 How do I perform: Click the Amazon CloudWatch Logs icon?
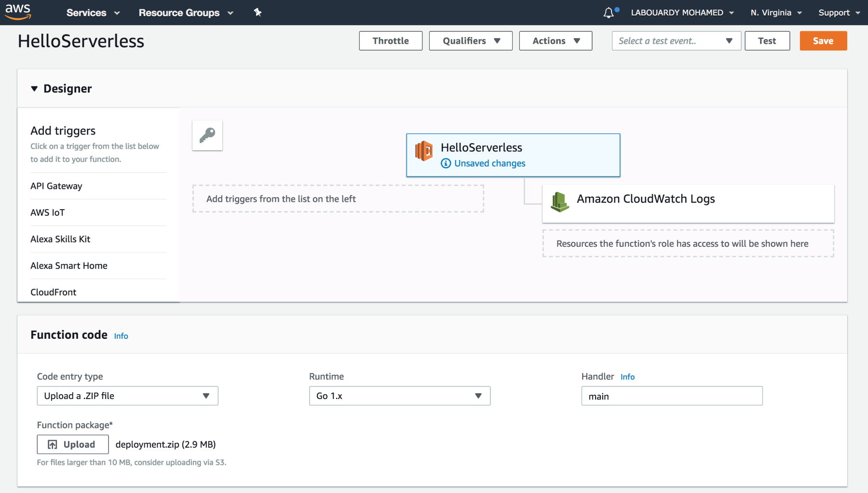[x=560, y=202]
